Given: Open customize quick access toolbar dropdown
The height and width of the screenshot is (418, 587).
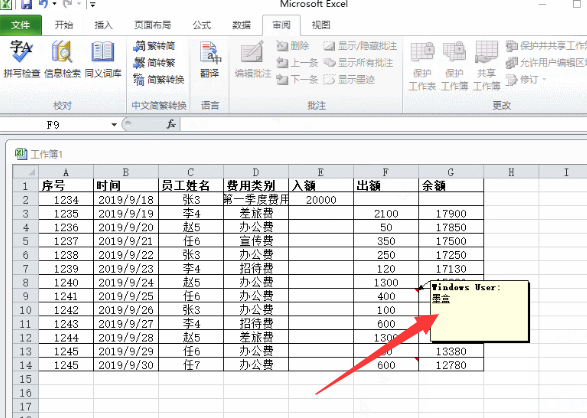Looking at the screenshot, I should coord(92,4).
